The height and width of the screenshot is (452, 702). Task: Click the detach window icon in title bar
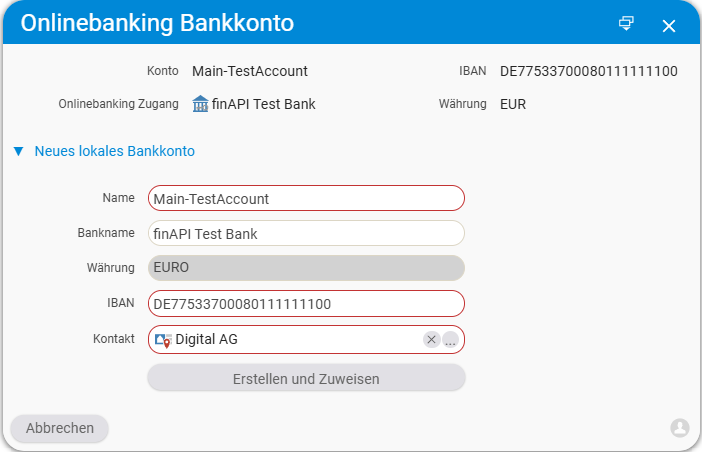[626, 23]
